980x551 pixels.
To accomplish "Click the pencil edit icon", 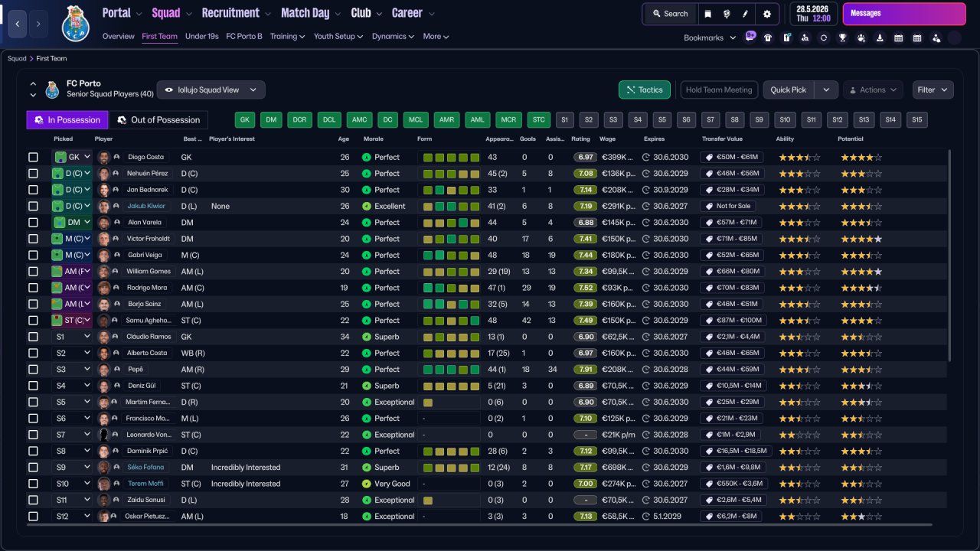I will coord(745,14).
